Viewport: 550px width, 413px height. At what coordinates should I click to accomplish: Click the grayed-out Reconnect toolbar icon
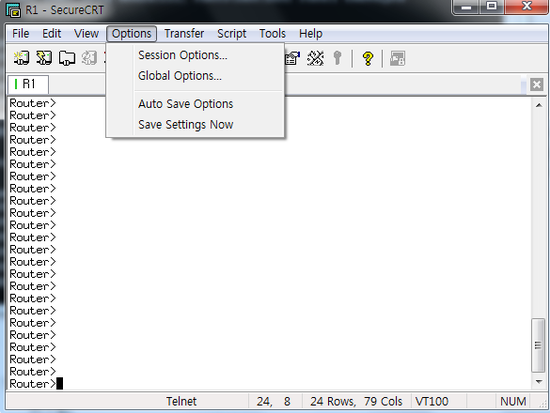pyautogui.click(x=89, y=58)
